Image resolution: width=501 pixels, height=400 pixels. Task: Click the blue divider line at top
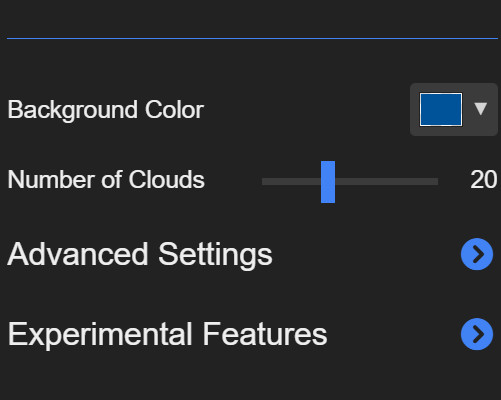click(x=252, y=39)
